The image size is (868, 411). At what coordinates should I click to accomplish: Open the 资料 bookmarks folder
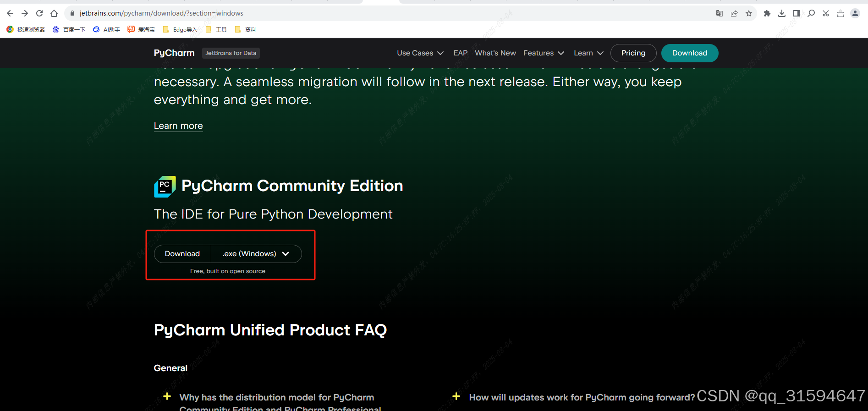(245, 29)
